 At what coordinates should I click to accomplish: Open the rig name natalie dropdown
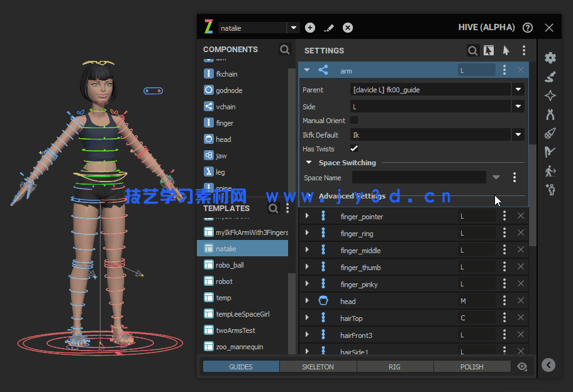coord(294,28)
